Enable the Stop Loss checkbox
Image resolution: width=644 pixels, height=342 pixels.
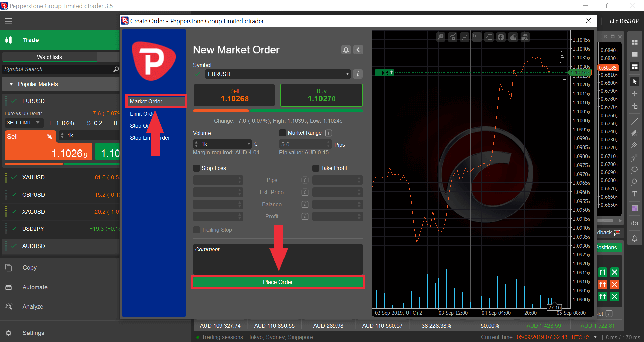click(196, 168)
